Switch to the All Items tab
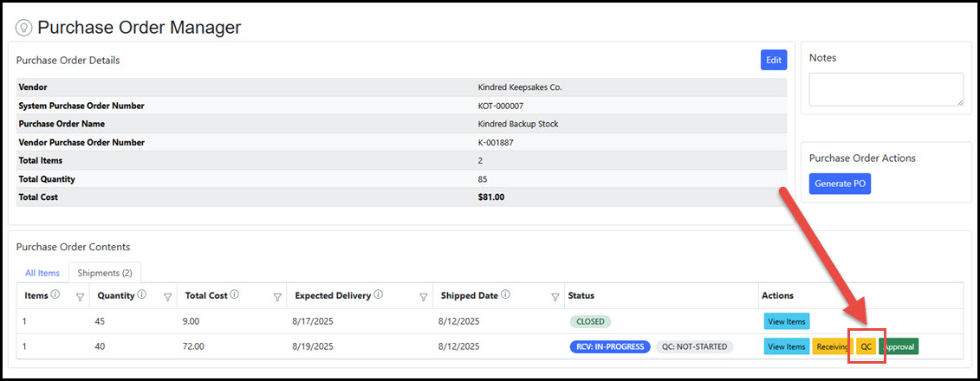This screenshot has height=381, width=980. click(42, 273)
